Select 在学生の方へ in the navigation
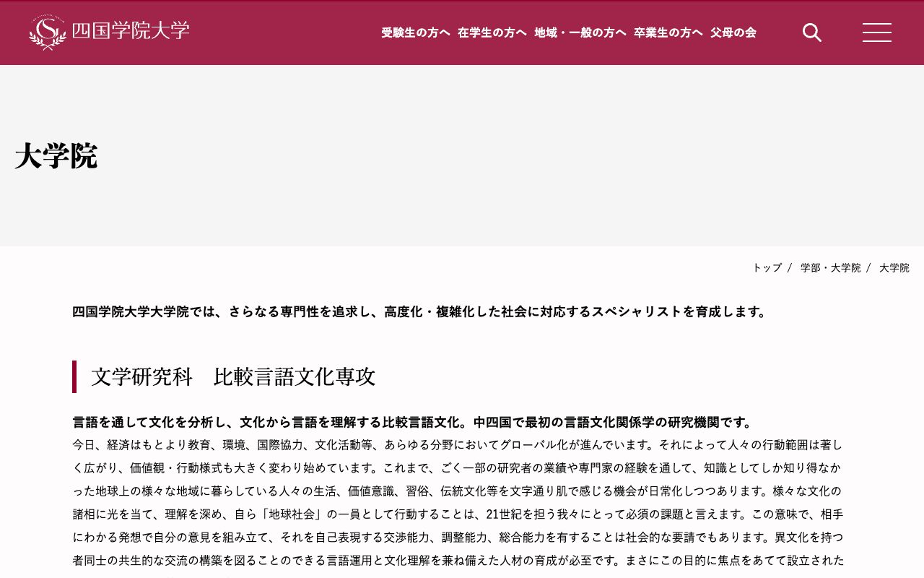 [492, 32]
